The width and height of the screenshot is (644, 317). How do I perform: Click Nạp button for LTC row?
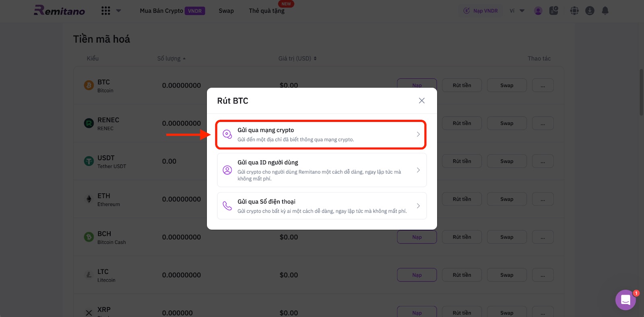pos(417,275)
